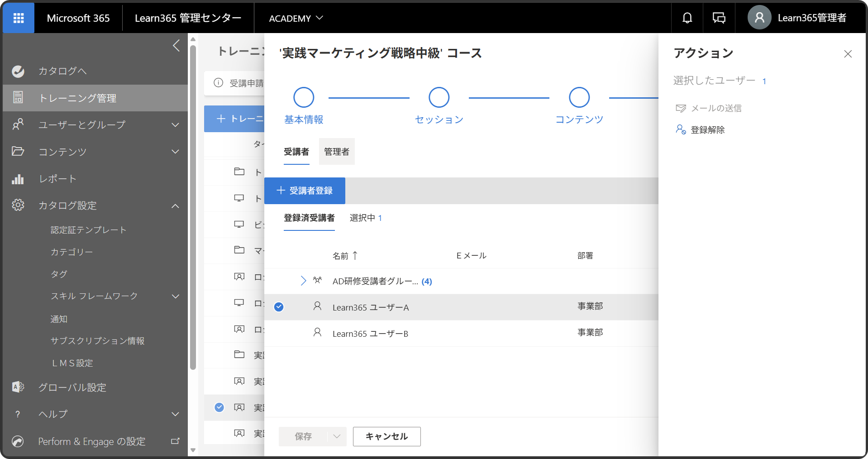The width and height of the screenshot is (868, 459).
Task: Open トレーニング管理 in the sidebar
Action: tap(95, 98)
